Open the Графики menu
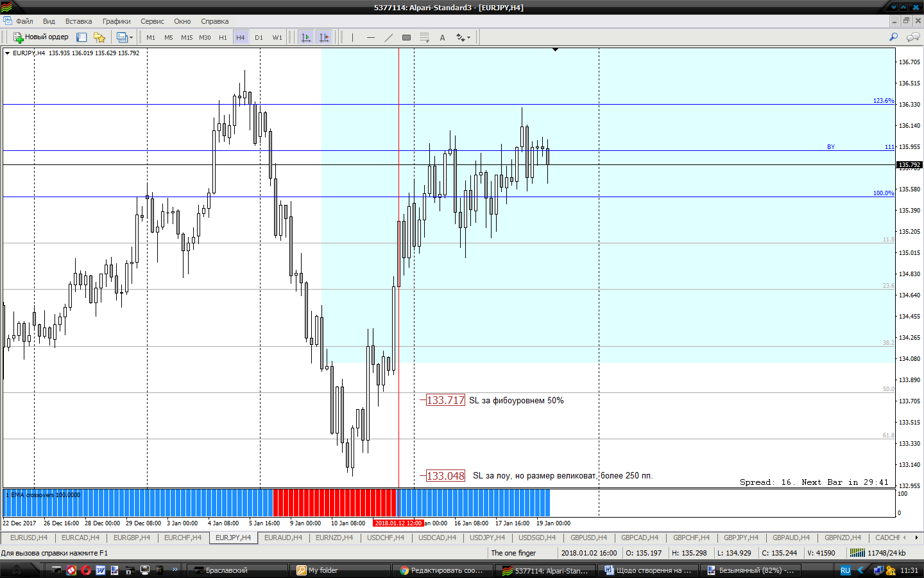924x578 pixels. coord(116,21)
